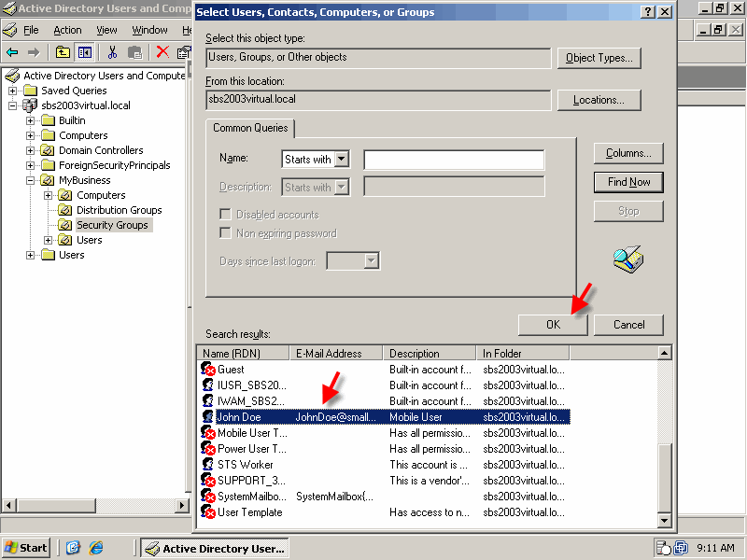
Task: Click the Name (RDN) column header
Action: tap(243, 354)
